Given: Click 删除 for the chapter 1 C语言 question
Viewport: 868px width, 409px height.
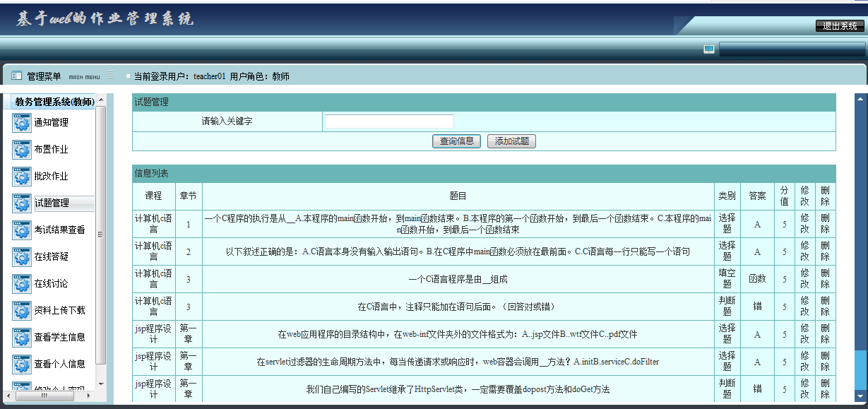Looking at the screenshot, I should 826,224.
